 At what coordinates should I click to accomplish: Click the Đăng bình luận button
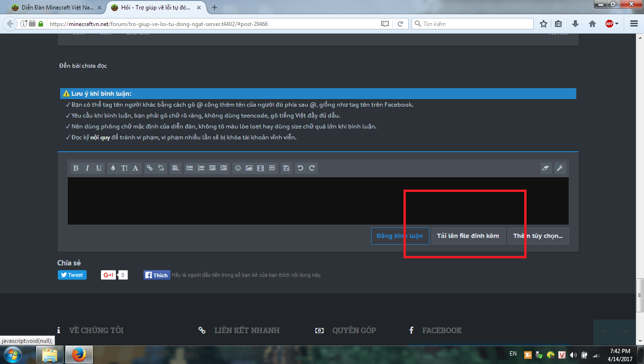pos(400,236)
